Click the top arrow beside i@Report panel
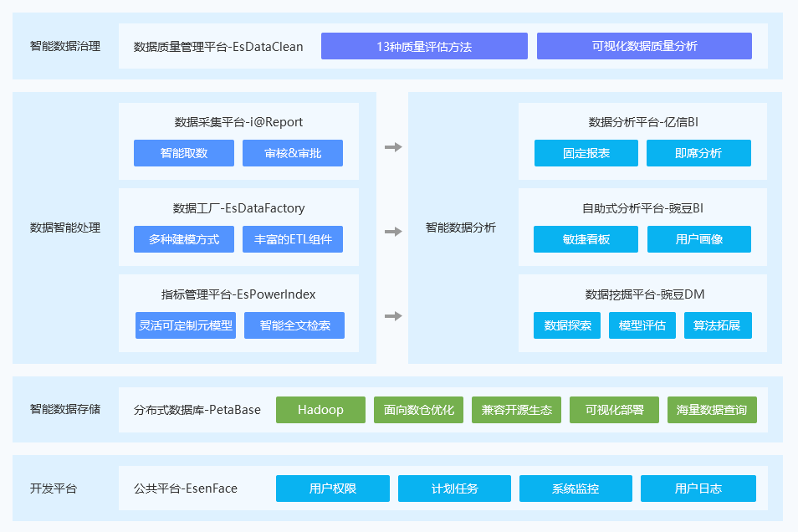 (393, 147)
